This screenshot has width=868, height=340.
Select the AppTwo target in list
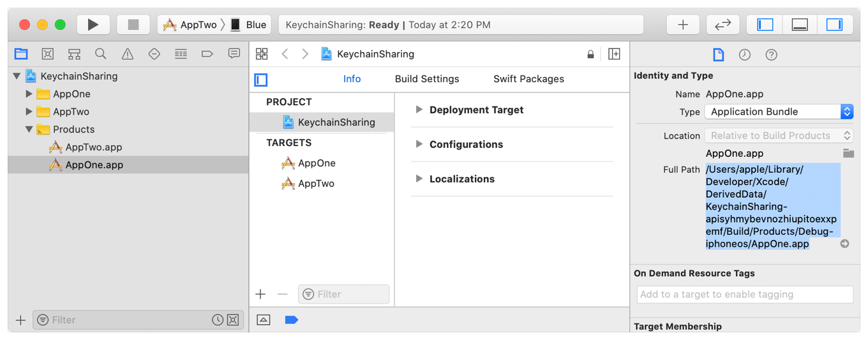click(316, 184)
